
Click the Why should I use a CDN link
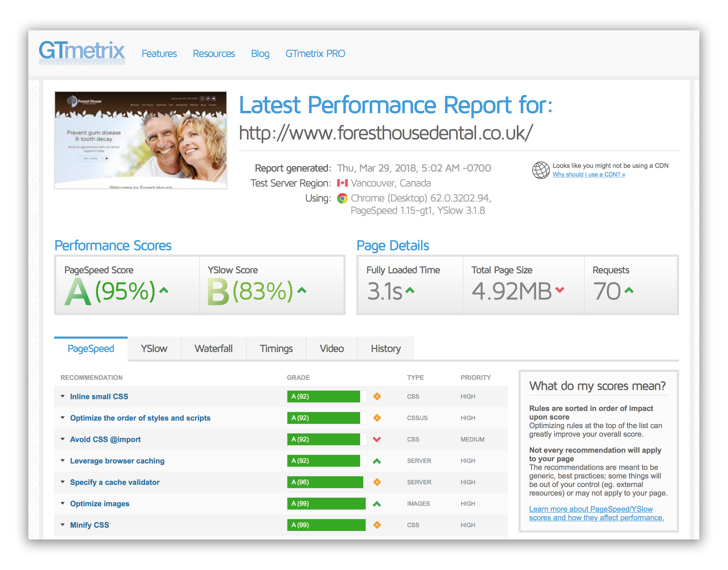pos(589,175)
